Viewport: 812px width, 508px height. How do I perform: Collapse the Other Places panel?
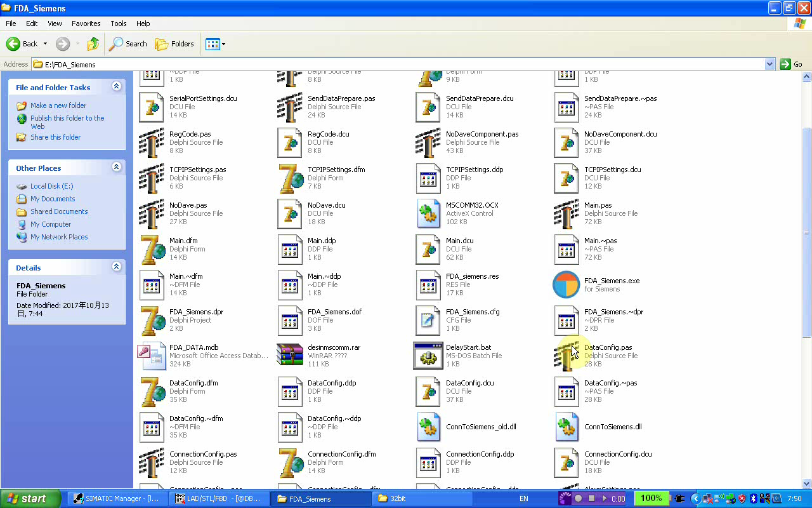[116, 167]
